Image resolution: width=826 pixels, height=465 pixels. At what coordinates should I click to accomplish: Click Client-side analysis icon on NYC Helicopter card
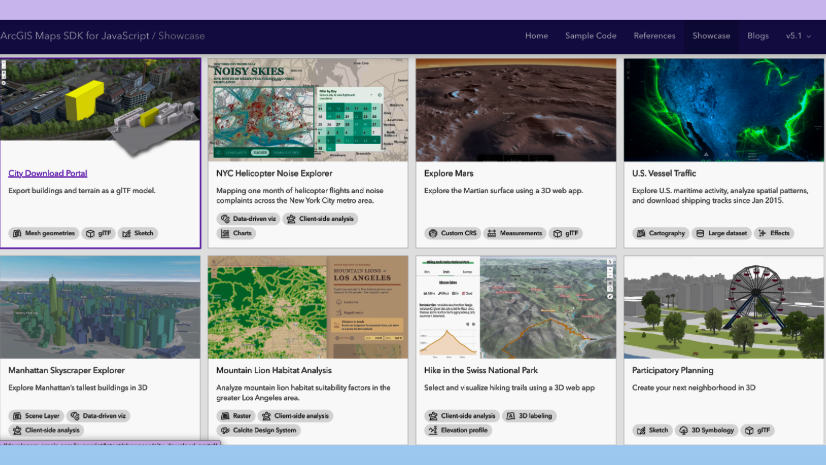[x=291, y=219]
